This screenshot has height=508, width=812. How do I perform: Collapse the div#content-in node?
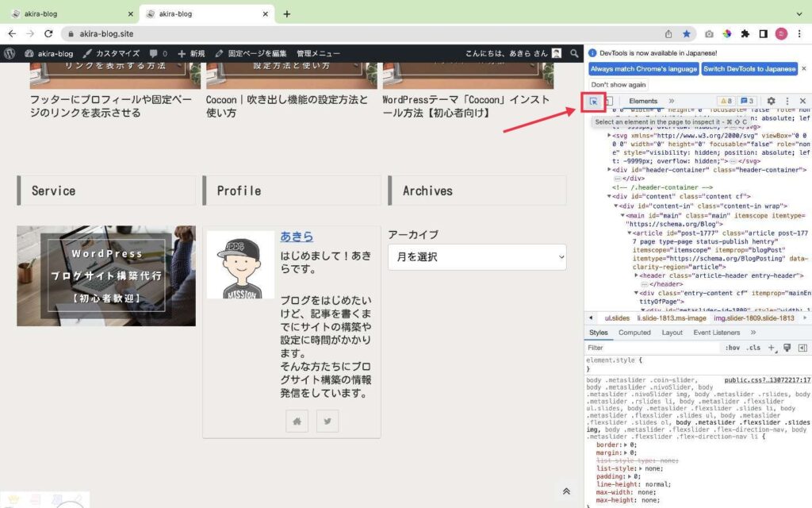click(x=615, y=206)
